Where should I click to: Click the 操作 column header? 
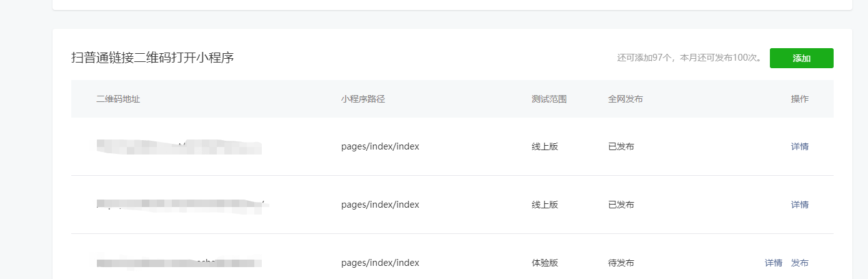tap(800, 99)
